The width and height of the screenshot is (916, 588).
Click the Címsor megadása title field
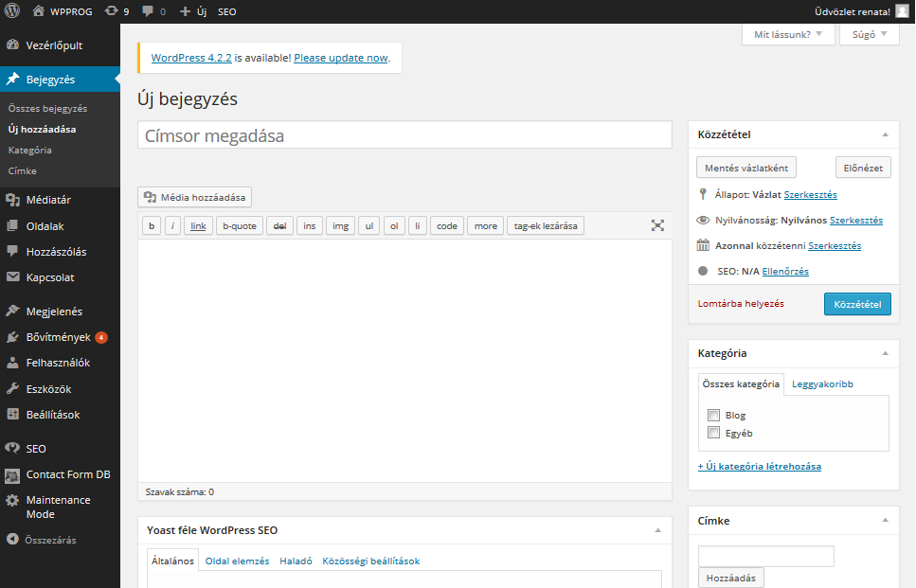coord(404,136)
